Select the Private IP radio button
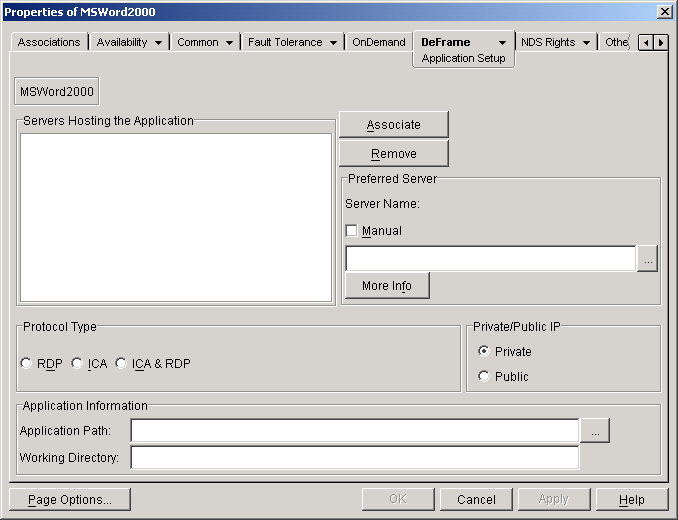This screenshot has width=678, height=520. pos(484,351)
